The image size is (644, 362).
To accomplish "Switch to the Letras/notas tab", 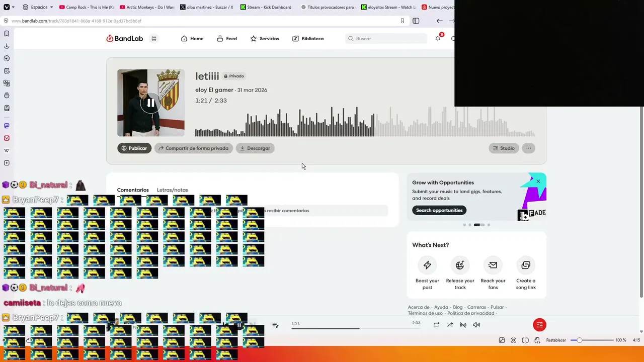I will (172, 190).
